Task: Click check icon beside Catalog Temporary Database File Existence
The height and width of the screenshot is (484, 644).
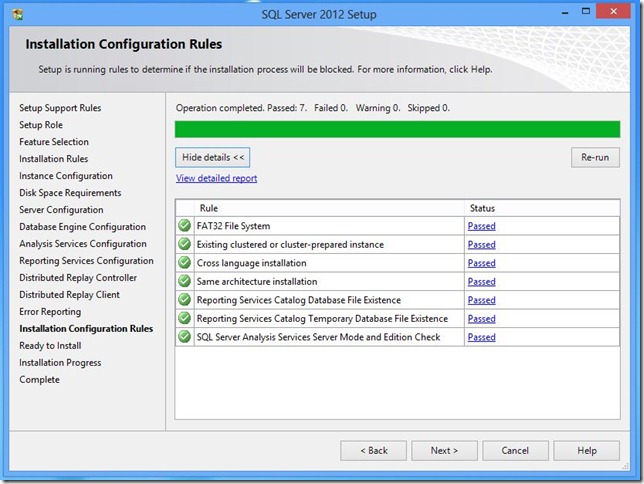Action: point(184,318)
